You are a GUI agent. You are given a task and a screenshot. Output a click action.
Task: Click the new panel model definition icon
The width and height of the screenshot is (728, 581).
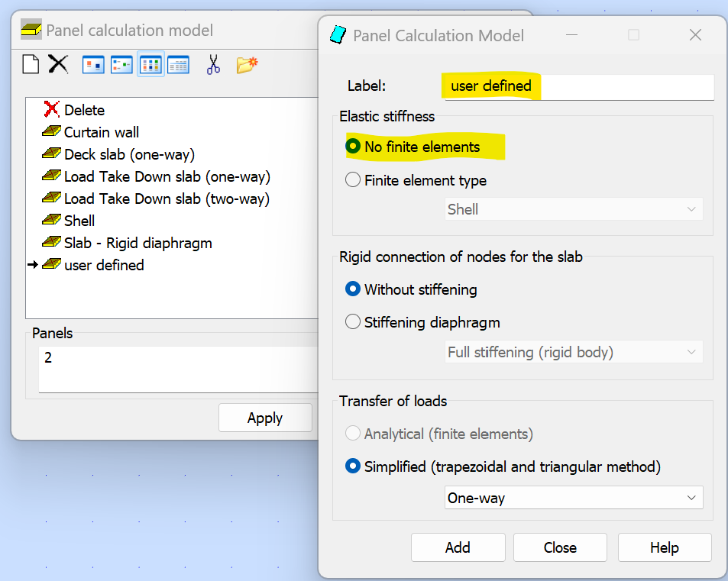[x=31, y=64]
